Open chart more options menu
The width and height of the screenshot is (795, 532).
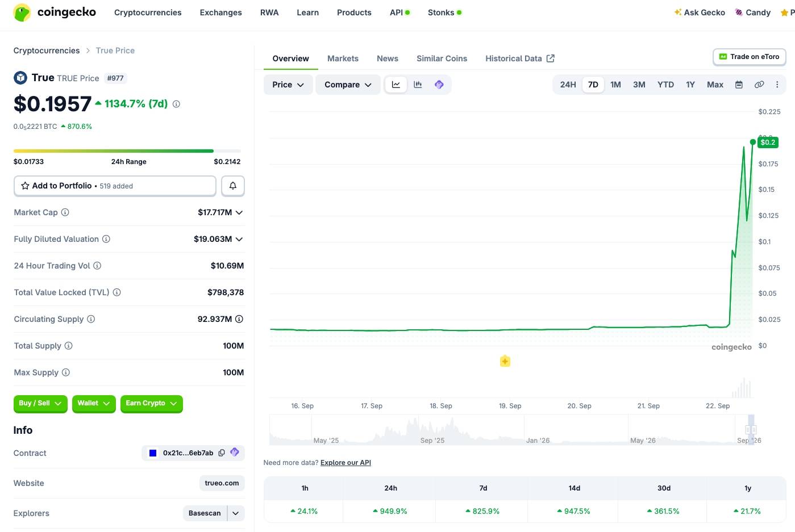click(x=777, y=85)
